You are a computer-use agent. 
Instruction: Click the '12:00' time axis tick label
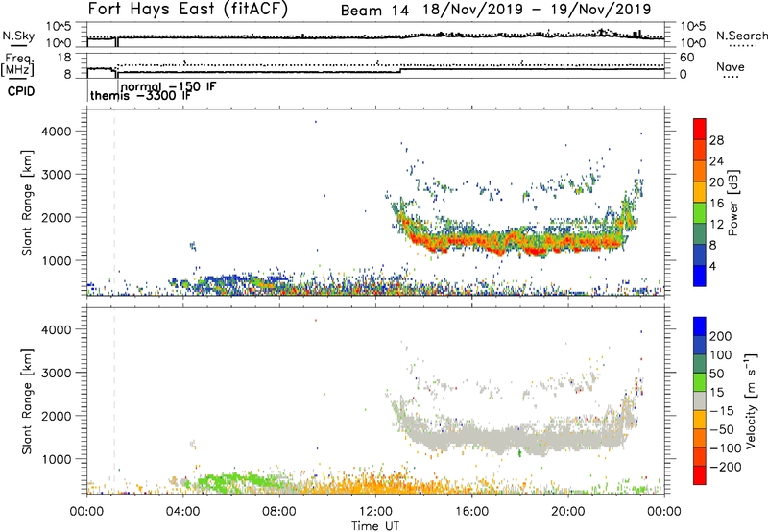click(375, 512)
